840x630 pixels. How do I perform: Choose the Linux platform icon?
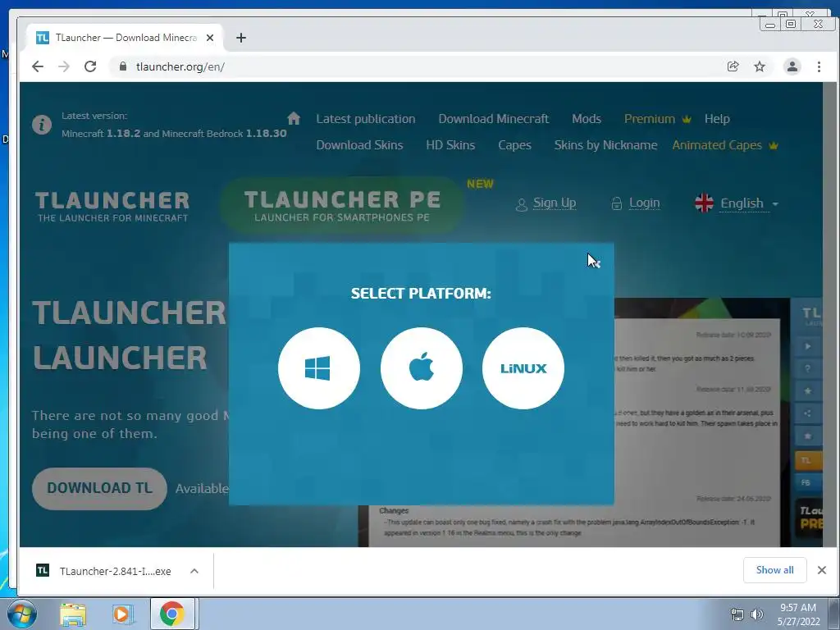523,368
